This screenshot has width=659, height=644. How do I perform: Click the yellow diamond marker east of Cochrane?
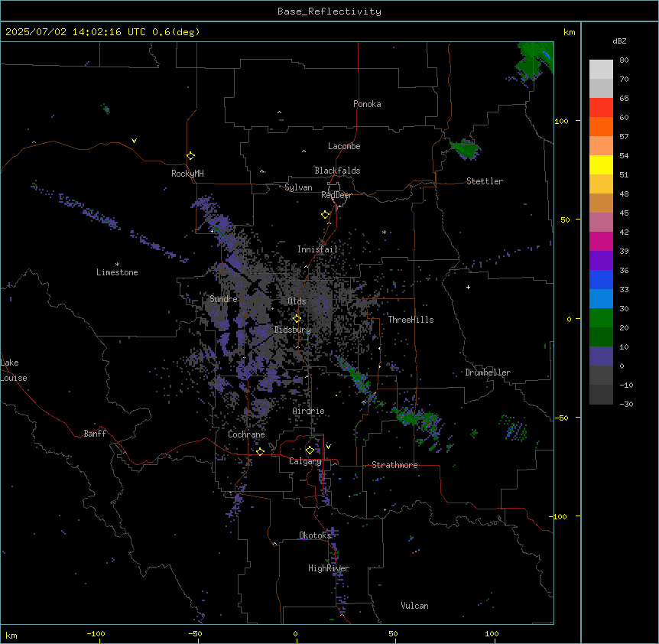pyautogui.click(x=260, y=451)
